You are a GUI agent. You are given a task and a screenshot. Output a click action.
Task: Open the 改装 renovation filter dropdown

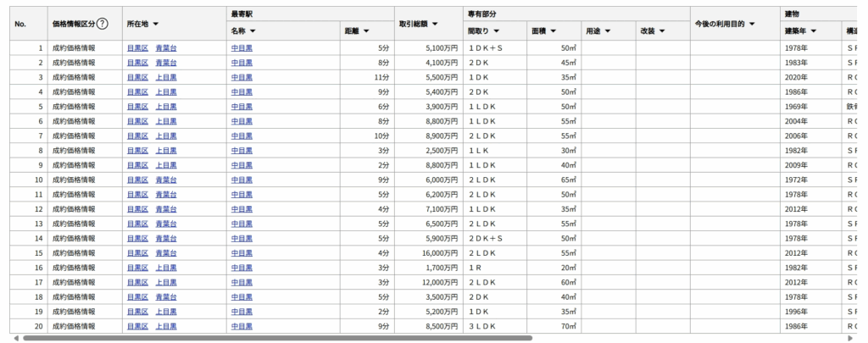[x=662, y=31]
